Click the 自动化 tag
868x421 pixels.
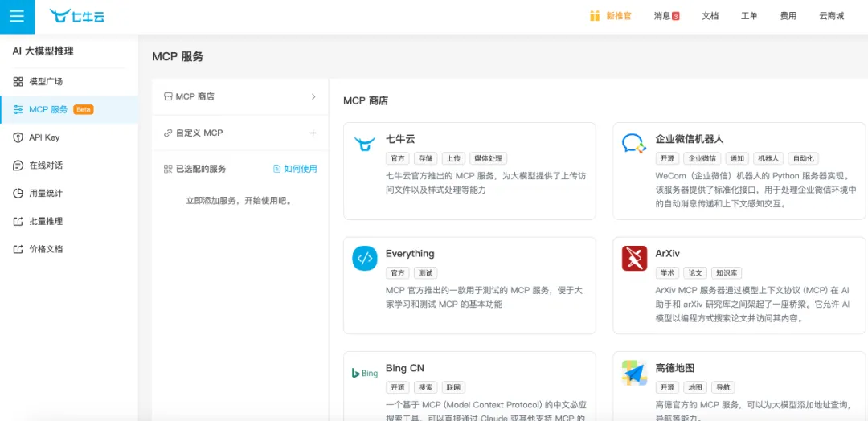click(803, 159)
